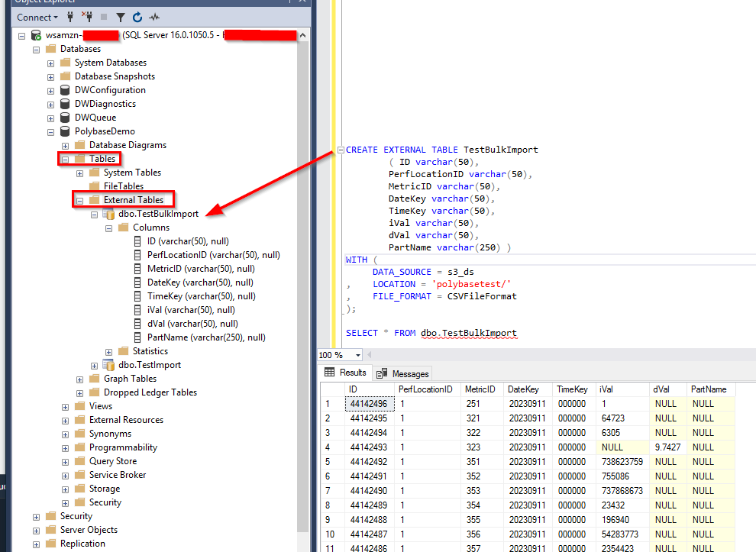This screenshot has width=756, height=552.
Task: Collapse the wsamzn server node
Action: (21, 36)
